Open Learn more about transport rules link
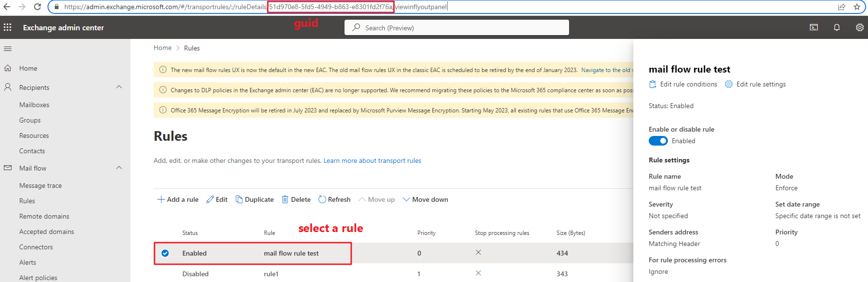This screenshot has width=868, height=282. 372,160
